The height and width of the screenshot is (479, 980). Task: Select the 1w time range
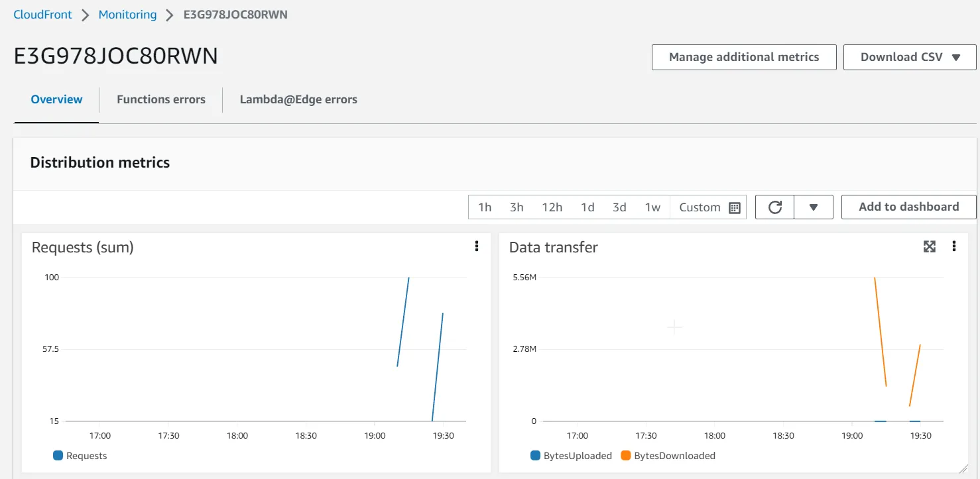click(652, 207)
